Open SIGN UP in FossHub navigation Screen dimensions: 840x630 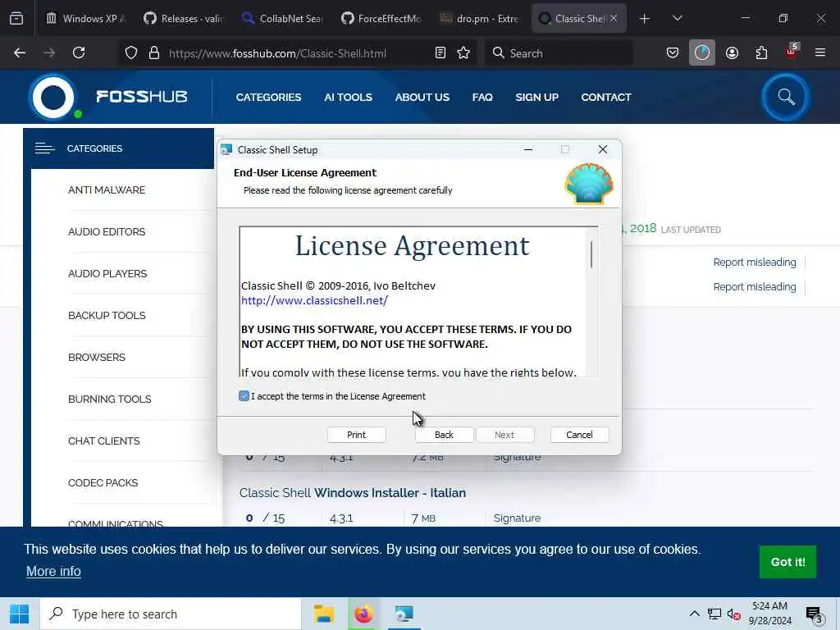[x=536, y=97]
